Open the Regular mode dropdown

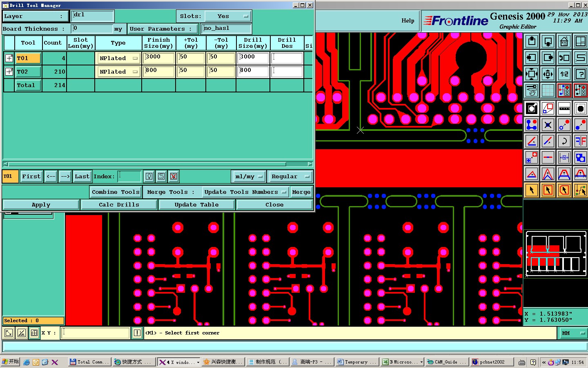(290, 176)
